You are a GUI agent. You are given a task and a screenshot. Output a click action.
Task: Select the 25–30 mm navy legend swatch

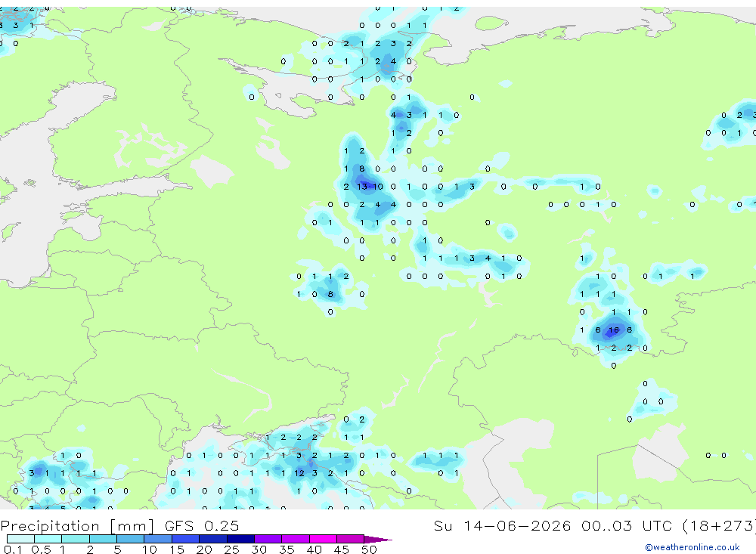pyautogui.click(x=240, y=539)
